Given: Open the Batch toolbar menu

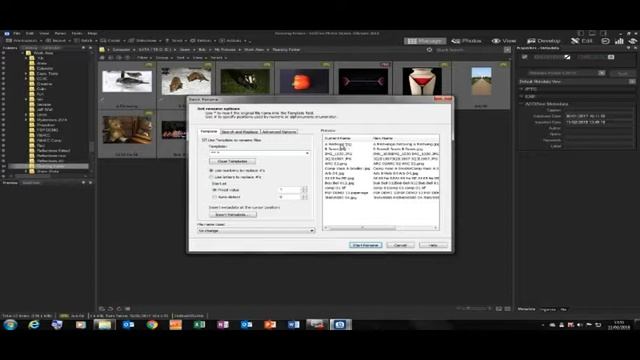Looking at the screenshot, I should click(85, 41).
